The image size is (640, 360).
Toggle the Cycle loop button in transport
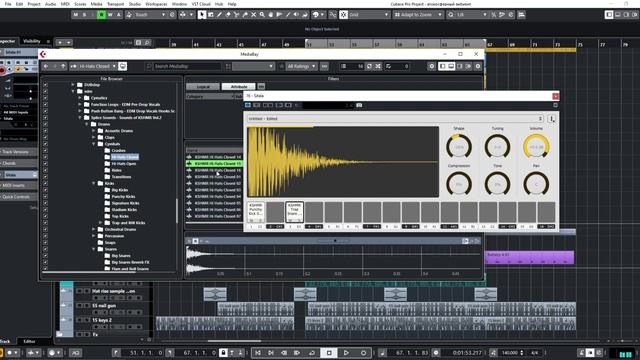312,353
